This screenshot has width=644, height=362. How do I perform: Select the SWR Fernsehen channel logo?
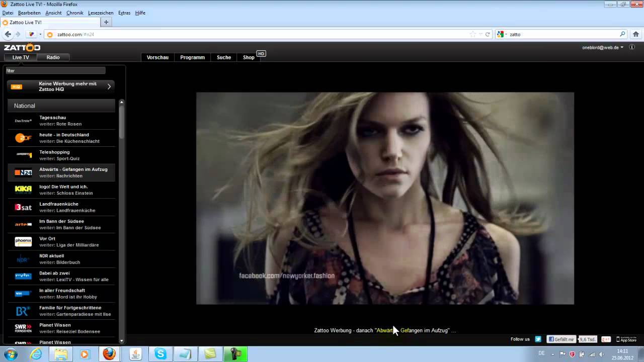[x=23, y=328]
